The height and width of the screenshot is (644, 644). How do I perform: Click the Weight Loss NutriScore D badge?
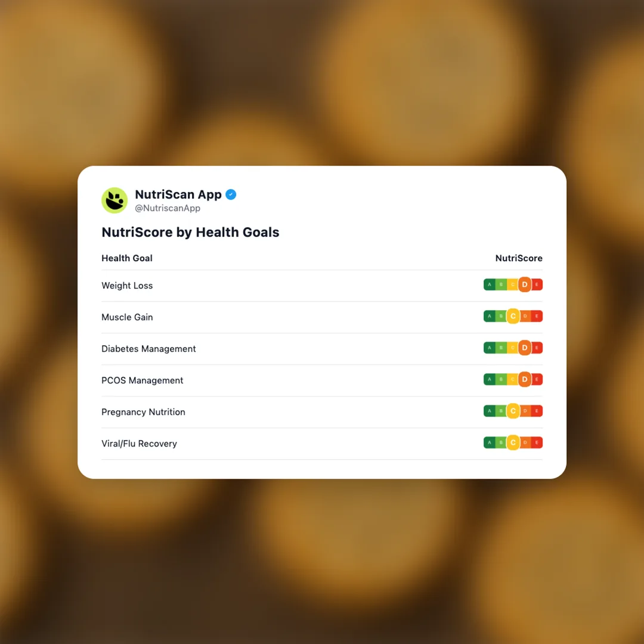525,285
